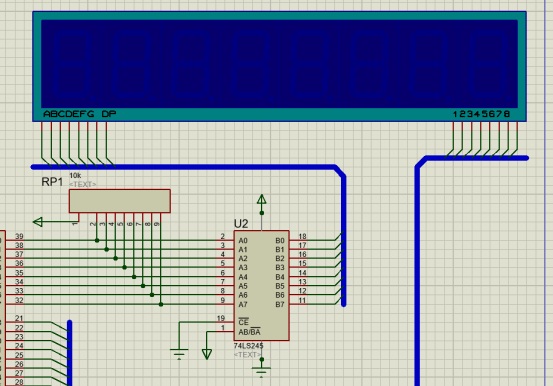Screen dimensions: 553x386
Task: Click the 74LS245 part name label
Action: pos(248,346)
